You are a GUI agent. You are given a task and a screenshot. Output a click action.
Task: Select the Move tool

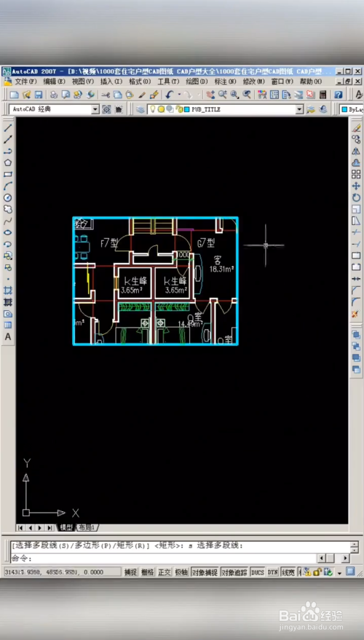356,186
